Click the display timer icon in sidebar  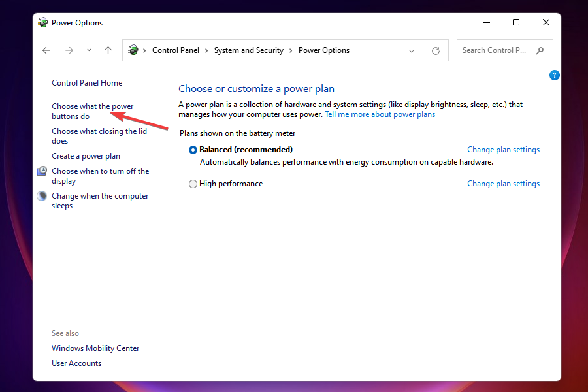[x=42, y=171]
